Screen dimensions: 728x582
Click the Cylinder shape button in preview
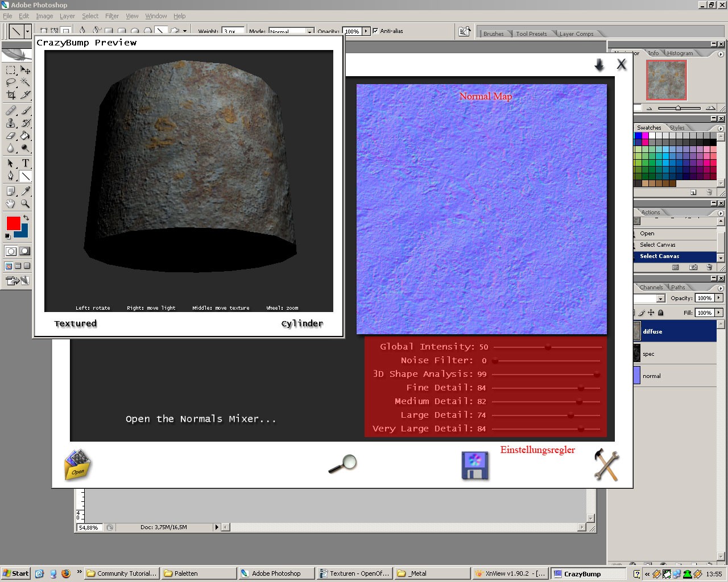tap(302, 323)
